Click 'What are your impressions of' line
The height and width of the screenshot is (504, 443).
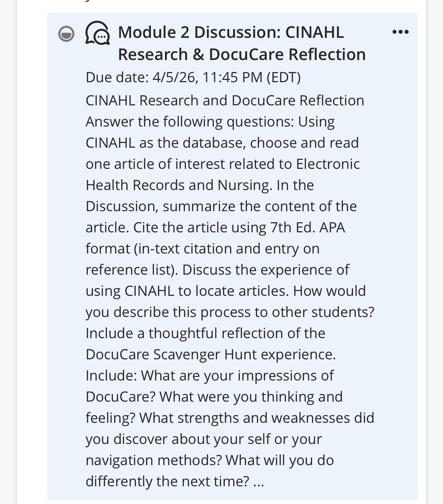[238, 376]
